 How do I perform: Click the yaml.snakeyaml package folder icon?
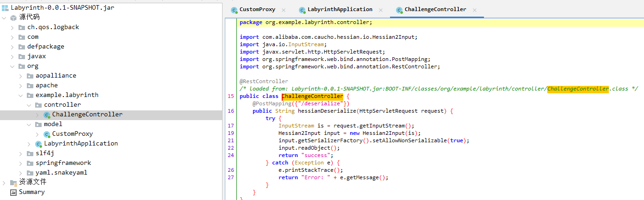(30, 173)
